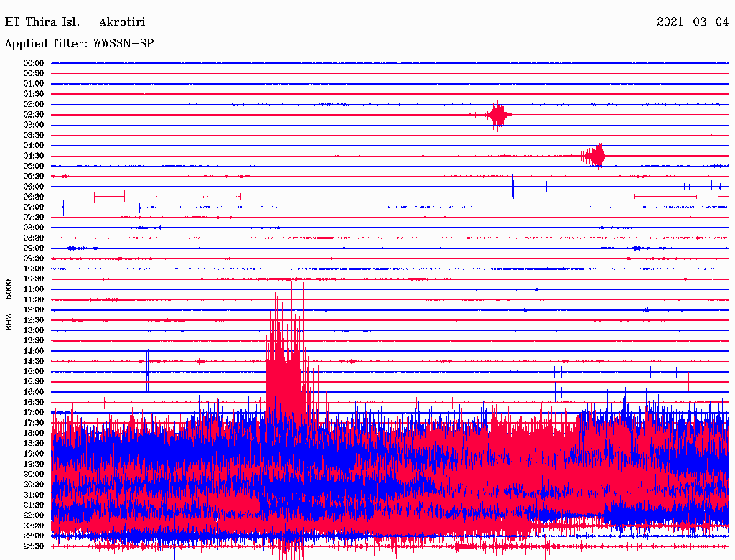Image resolution: width=735 pixels, height=560 pixels.
Task: Click the 20:30 time label
Action: (x=34, y=485)
